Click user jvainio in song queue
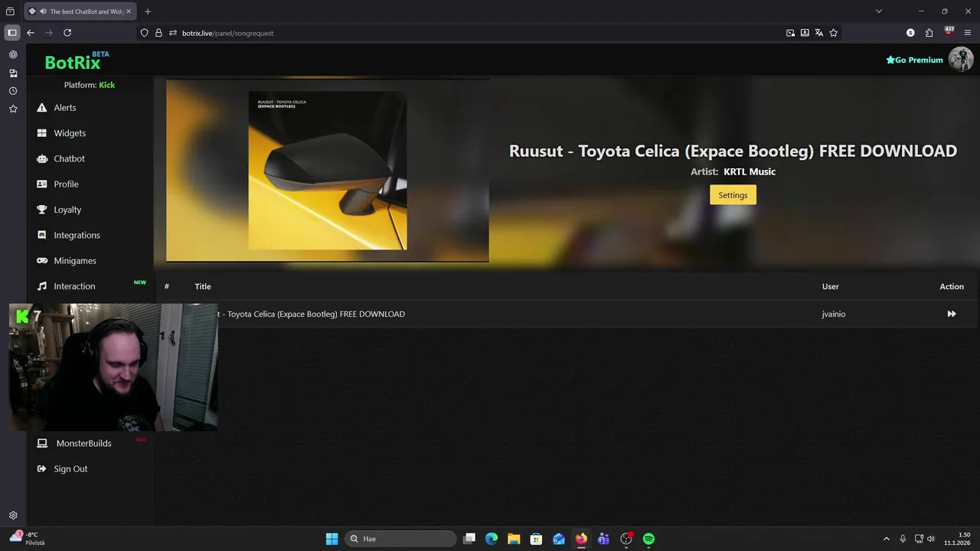This screenshot has width=980, height=551. pos(833,314)
